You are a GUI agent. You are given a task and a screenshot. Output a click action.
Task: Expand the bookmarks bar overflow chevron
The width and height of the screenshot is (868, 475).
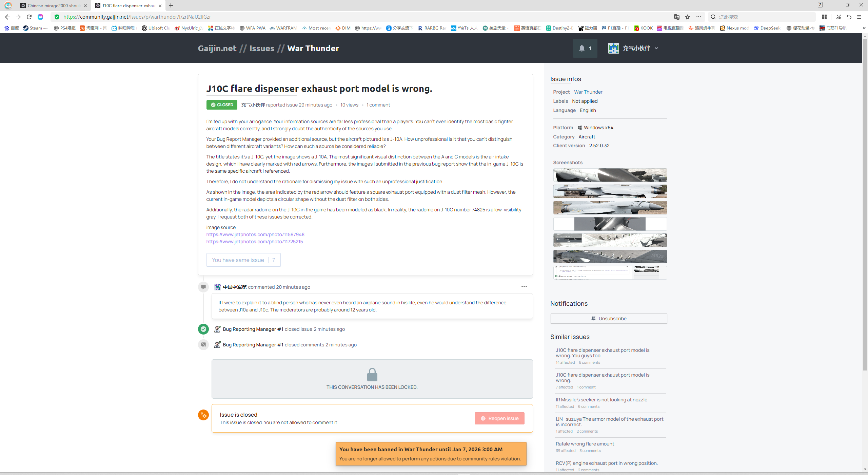pos(864,28)
